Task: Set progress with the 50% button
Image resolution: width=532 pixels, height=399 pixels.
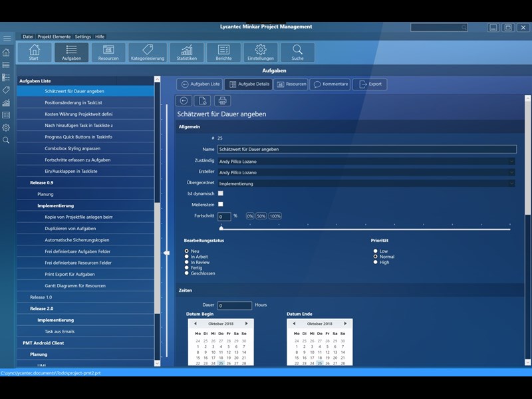Action: point(261,216)
